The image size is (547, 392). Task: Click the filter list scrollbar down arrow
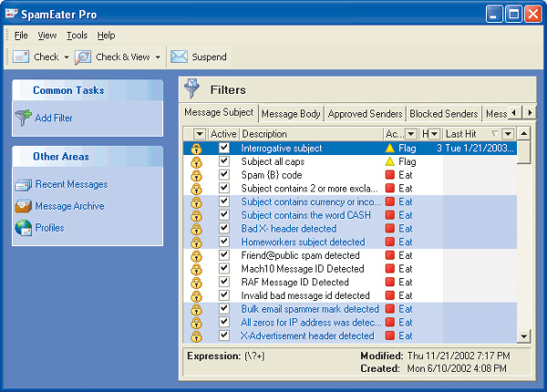[523, 336]
